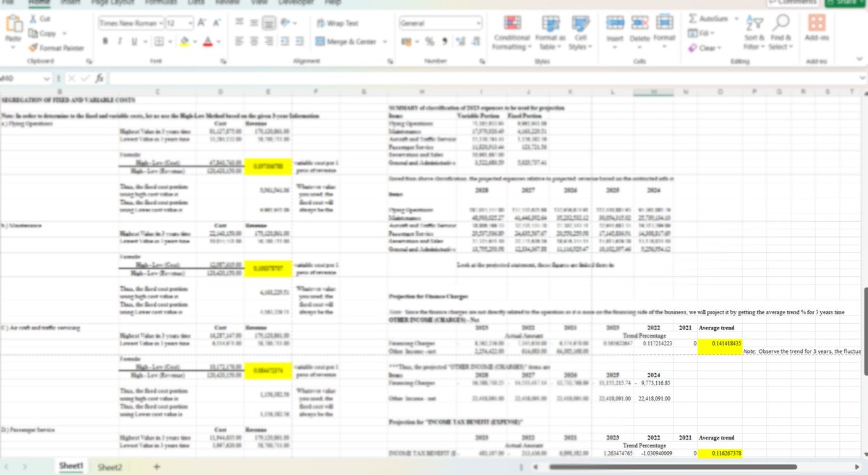Viewport: 868px width, 475px height.
Task: Align text to top of cell
Action: click(238, 23)
